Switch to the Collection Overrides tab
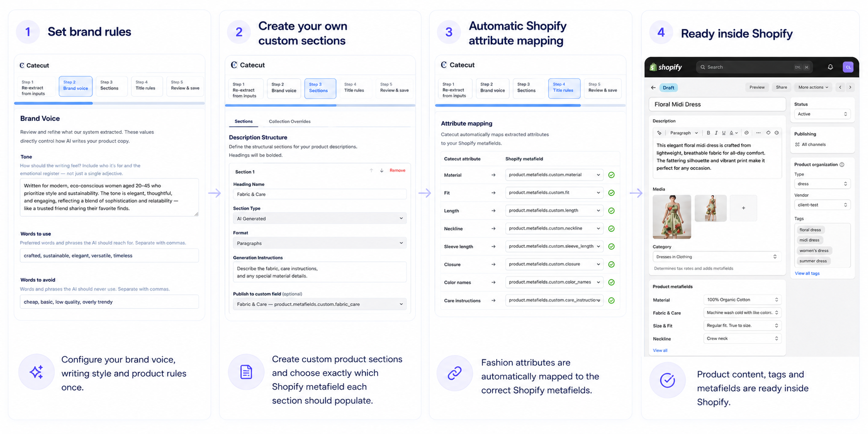The image size is (868, 434). 290,121
